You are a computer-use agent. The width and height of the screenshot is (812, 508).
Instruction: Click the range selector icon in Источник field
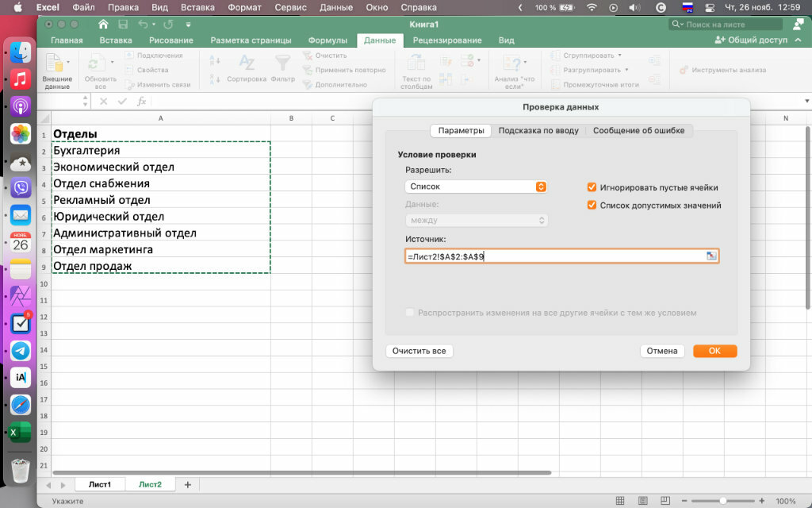(711, 256)
